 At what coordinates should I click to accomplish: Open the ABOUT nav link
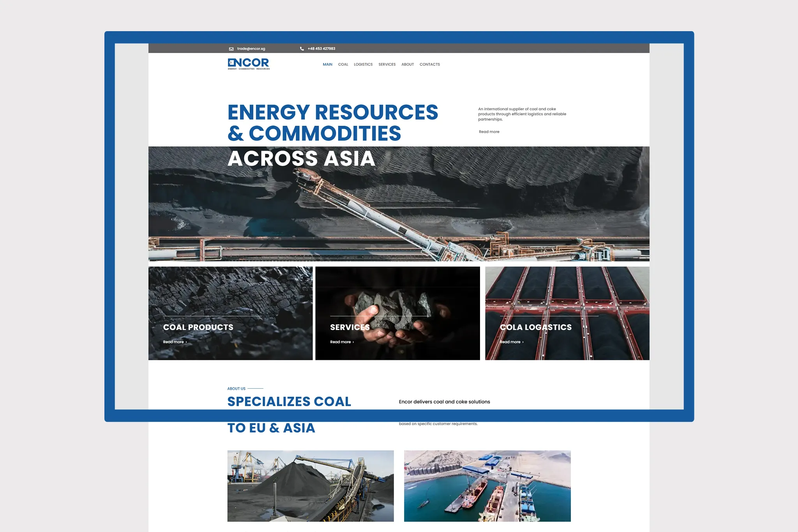(407, 65)
